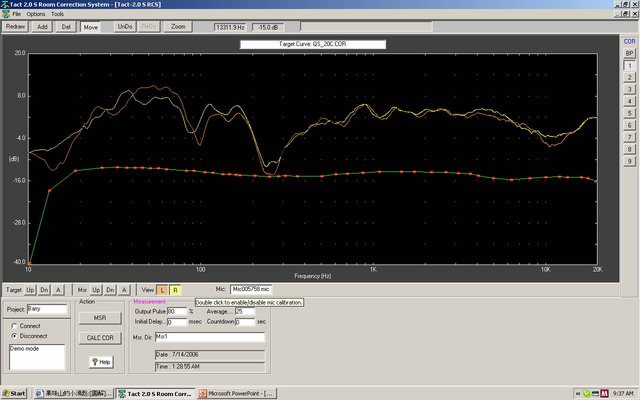Viewport: 640px width, 400px height.
Task: Select correction preset 5
Action: pyautogui.click(x=629, y=113)
